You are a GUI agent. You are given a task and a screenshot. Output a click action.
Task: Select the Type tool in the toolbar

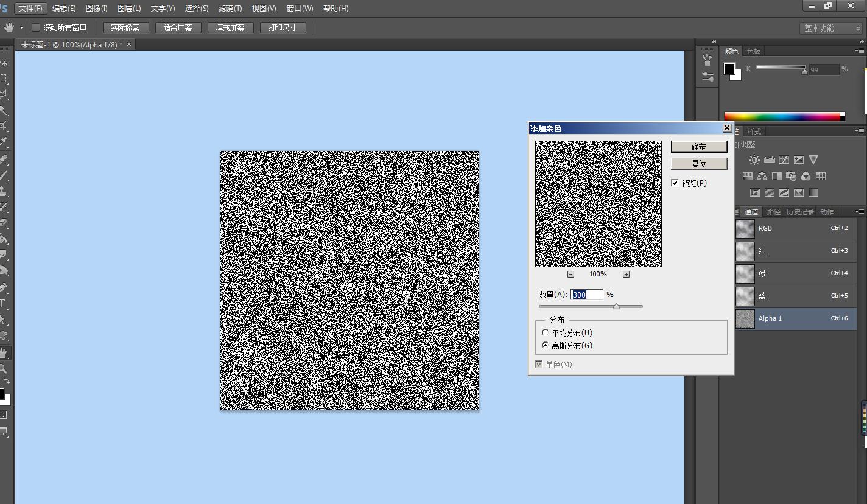point(4,304)
